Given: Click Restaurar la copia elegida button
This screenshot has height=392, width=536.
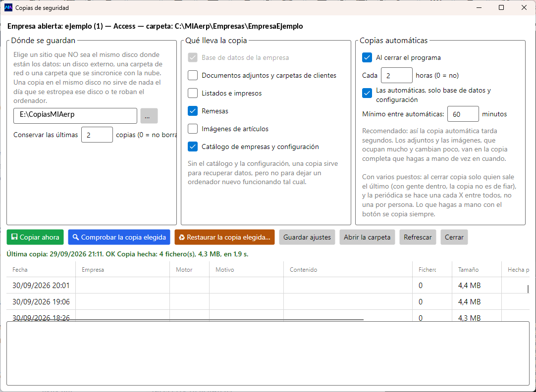Looking at the screenshot, I should [224, 237].
